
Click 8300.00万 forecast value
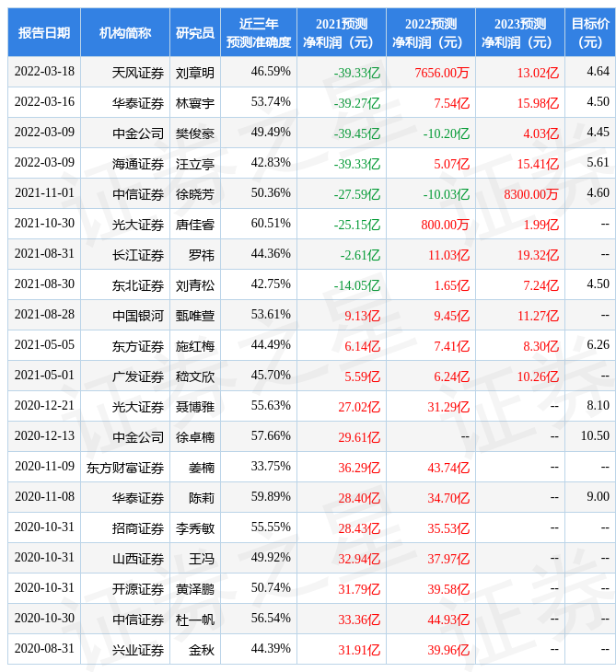coord(531,194)
